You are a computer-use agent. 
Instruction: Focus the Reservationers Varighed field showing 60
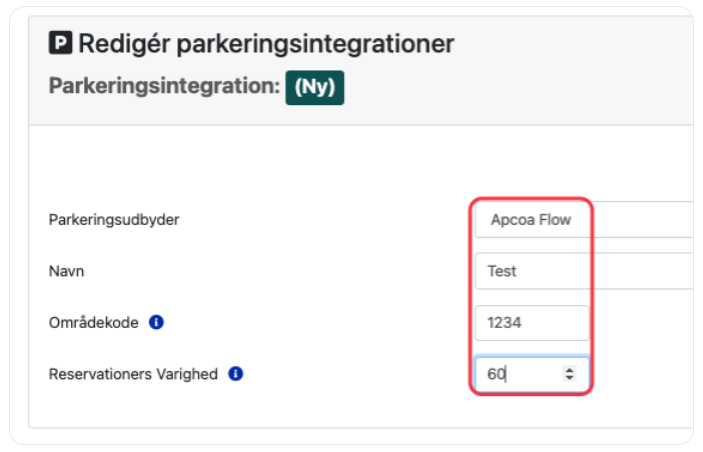[532, 374]
